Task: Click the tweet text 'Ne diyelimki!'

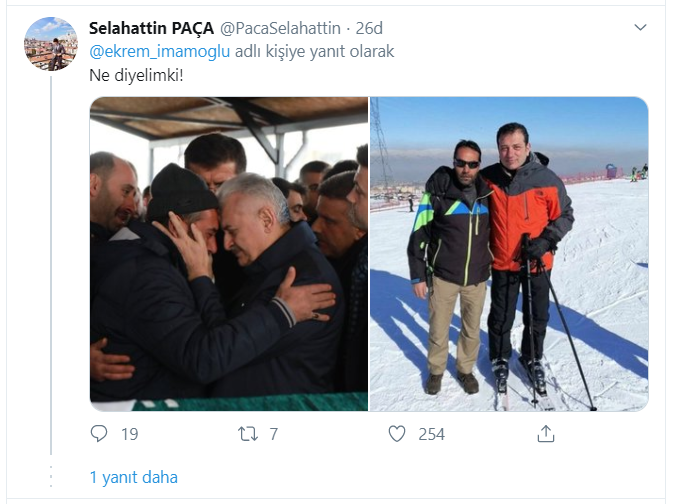Action: 137,75
